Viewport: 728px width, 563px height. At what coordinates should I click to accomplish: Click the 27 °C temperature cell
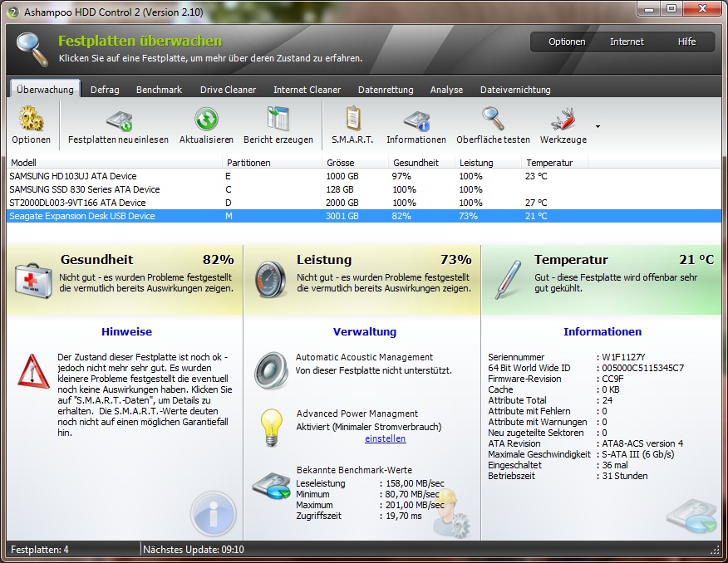(536, 203)
